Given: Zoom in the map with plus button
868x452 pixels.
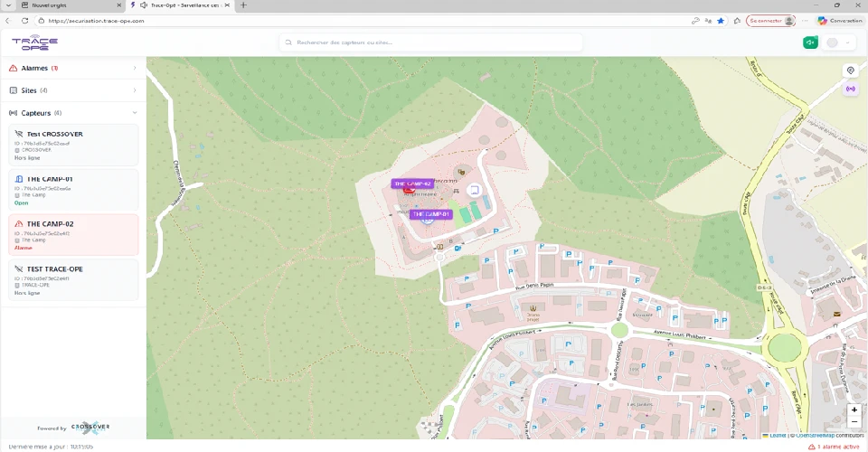Looking at the screenshot, I should [x=854, y=410].
